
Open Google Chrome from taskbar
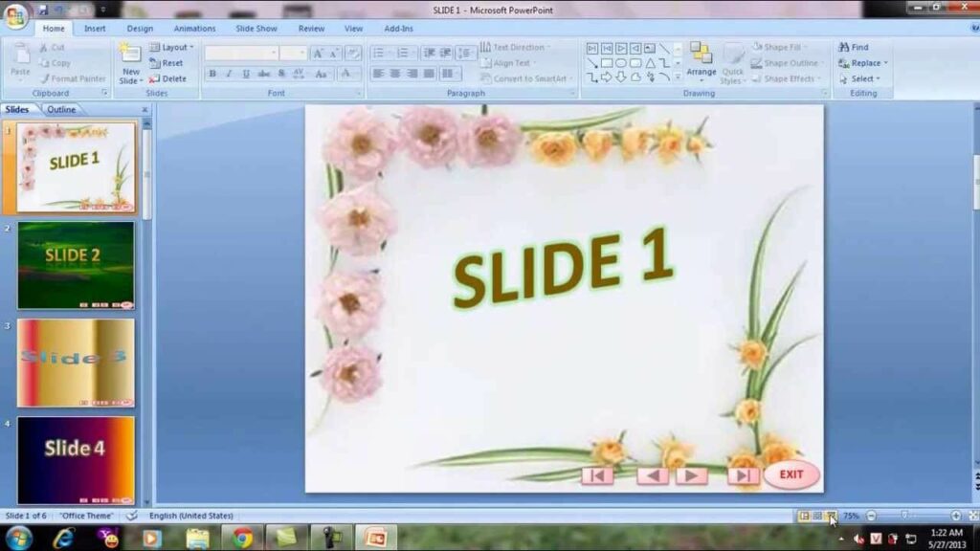(x=242, y=538)
